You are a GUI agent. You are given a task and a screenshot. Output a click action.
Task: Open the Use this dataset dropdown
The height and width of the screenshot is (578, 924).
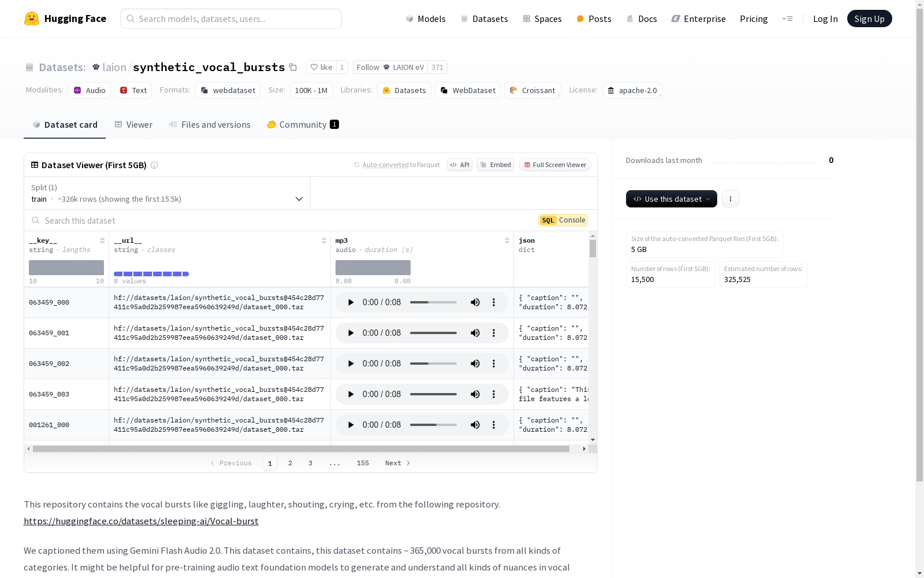[672, 199]
